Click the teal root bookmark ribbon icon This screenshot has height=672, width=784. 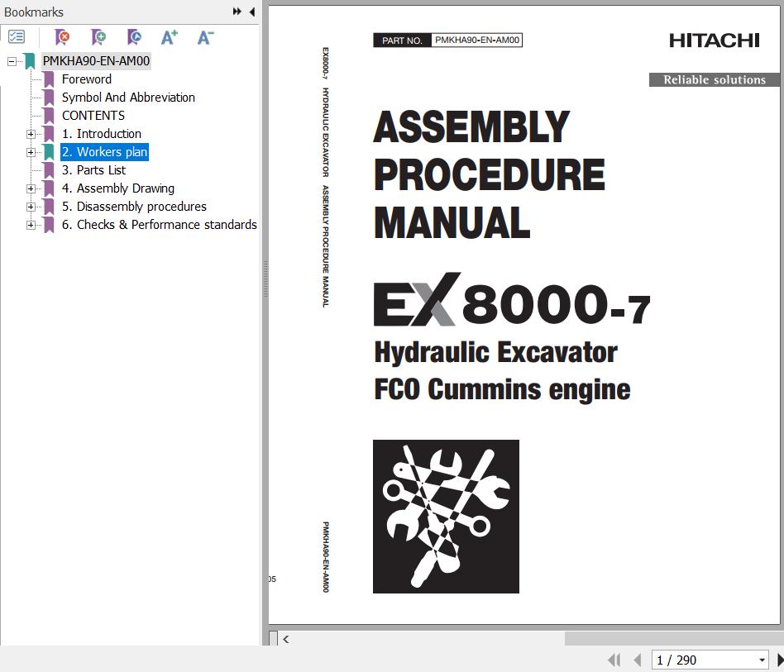[30, 61]
